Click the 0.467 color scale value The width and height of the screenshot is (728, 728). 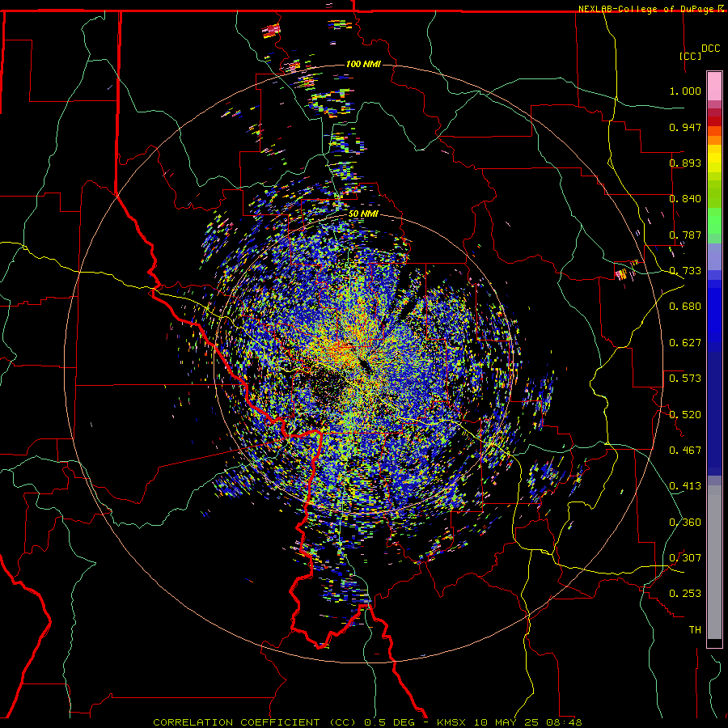(685, 451)
